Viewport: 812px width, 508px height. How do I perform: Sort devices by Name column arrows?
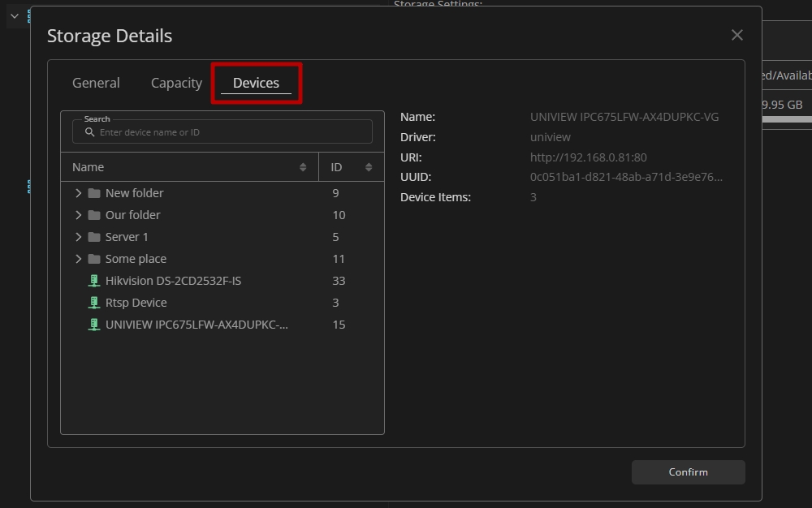pos(302,167)
